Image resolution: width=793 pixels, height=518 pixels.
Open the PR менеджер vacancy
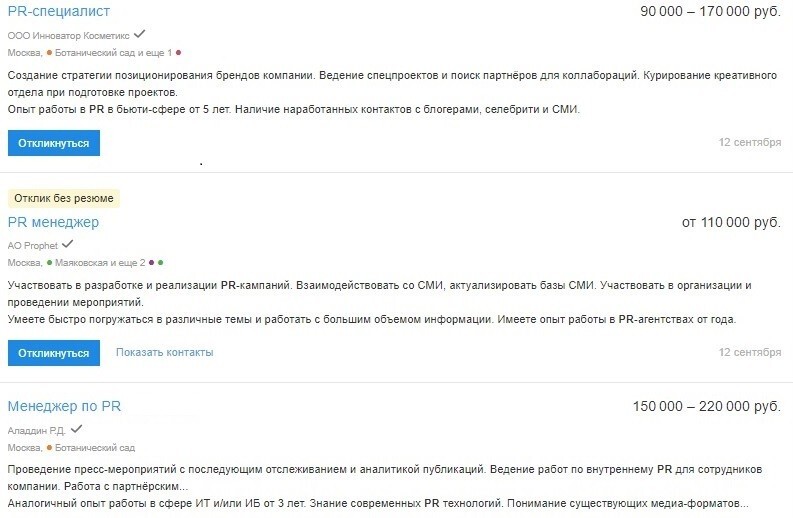(x=53, y=222)
